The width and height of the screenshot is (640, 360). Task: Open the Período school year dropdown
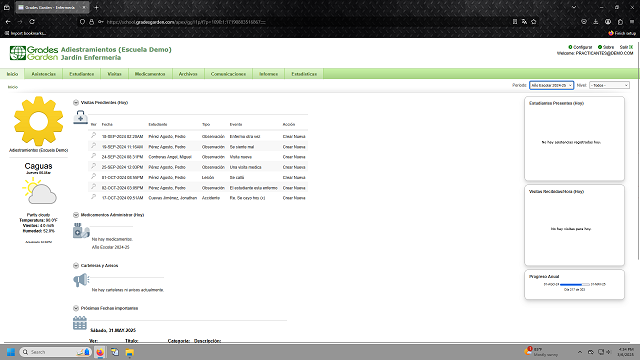coord(551,85)
